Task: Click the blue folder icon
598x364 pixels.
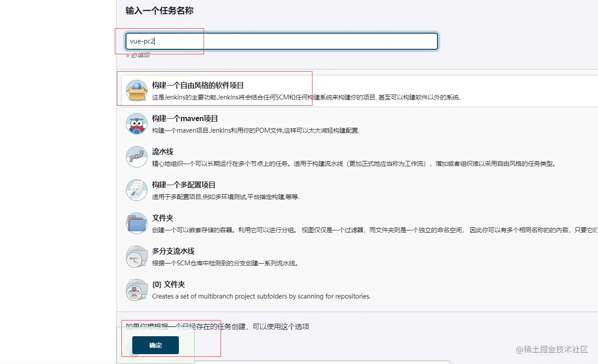Action: (x=137, y=223)
